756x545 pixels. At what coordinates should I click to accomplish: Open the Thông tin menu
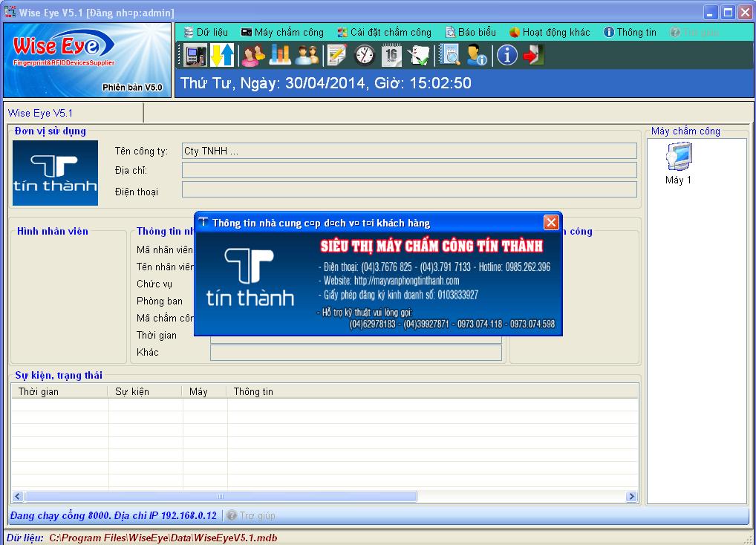[x=630, y=32]
